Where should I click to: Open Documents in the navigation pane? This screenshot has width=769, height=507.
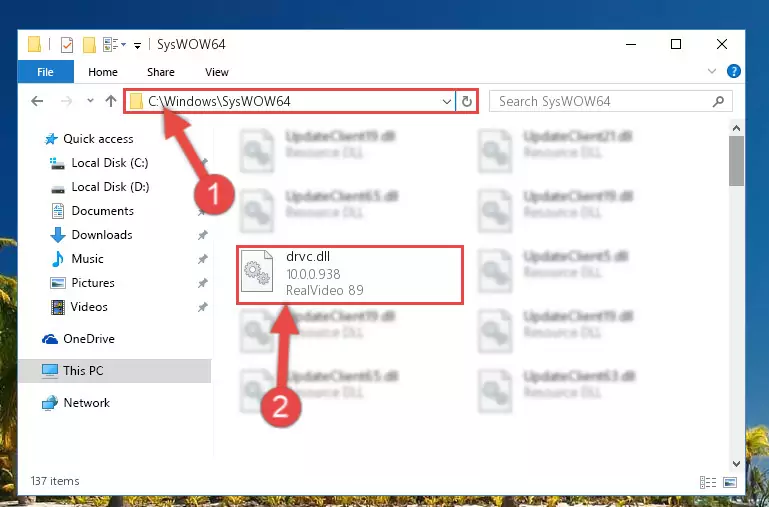pyautogui.click(x=103, y=211)
